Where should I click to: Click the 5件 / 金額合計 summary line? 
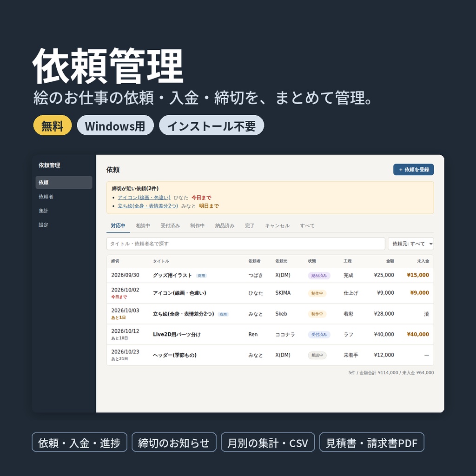pyautogui.click(x=391, y=372)
